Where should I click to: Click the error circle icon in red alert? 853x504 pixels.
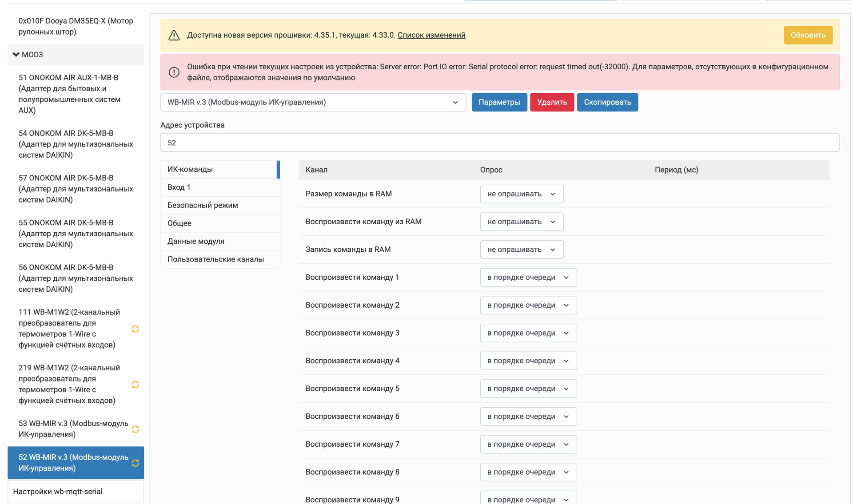174,72
